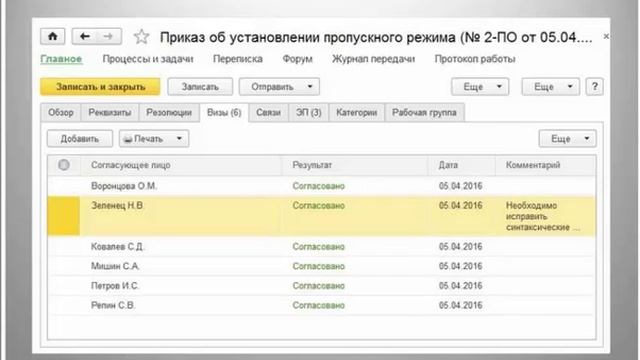
Task: Click the printer icon on Печать button
Action: pos(128,139)
